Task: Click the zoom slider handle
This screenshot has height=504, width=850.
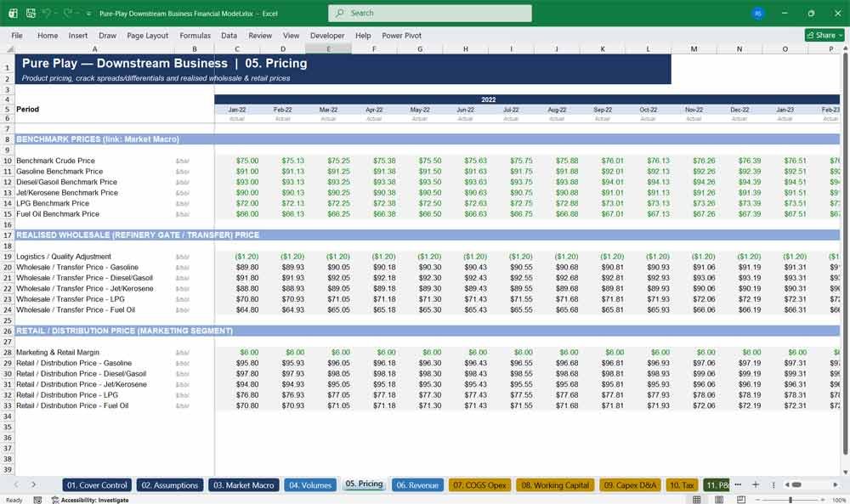Action: (790, 500)
